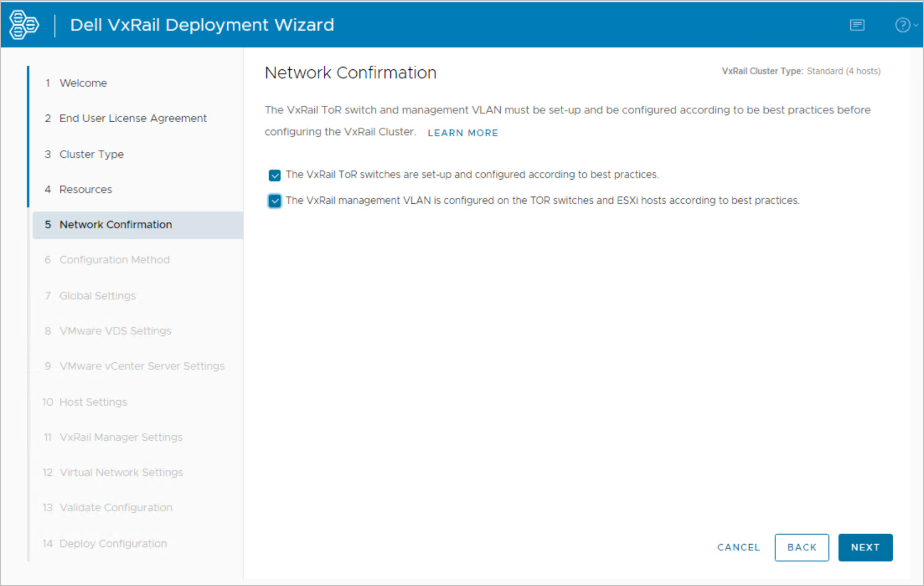
Task: Open the LEARN MORE link
Action: [x=462, y=133]
